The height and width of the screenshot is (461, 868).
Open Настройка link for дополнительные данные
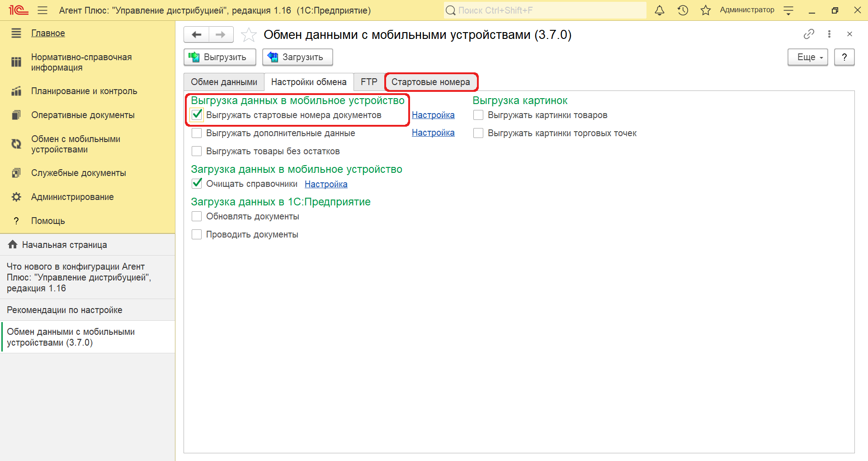[x=433, y=133]
